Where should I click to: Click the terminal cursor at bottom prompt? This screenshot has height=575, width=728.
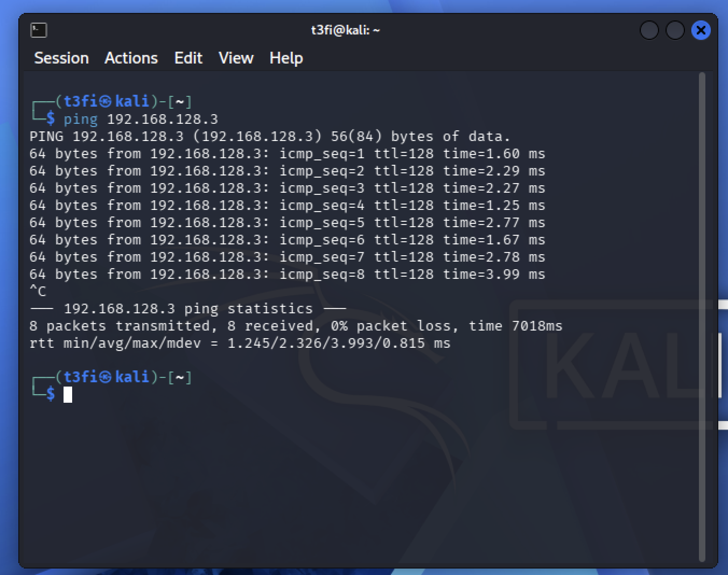coord(68,395)
